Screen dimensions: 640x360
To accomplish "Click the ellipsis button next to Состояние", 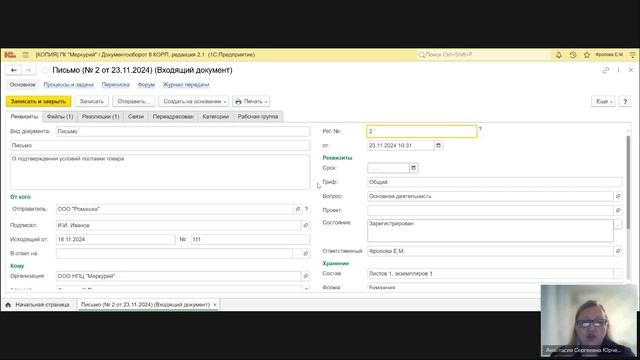I will point(618,224).
